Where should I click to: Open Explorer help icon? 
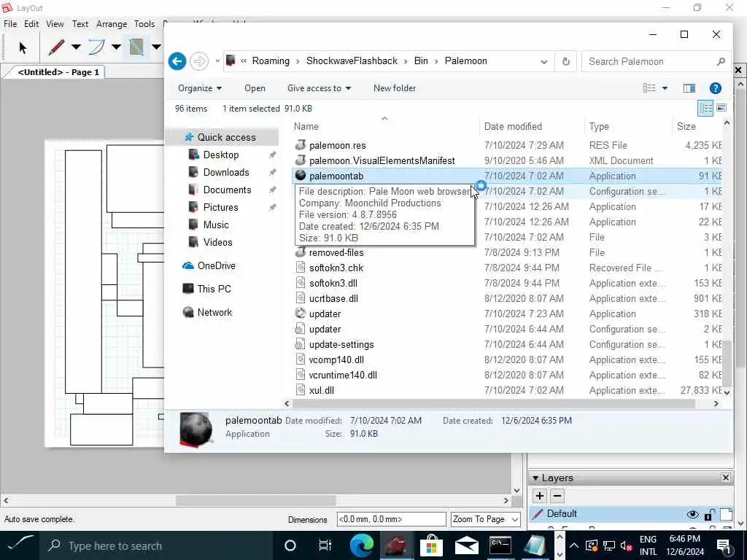click(715, 88)
